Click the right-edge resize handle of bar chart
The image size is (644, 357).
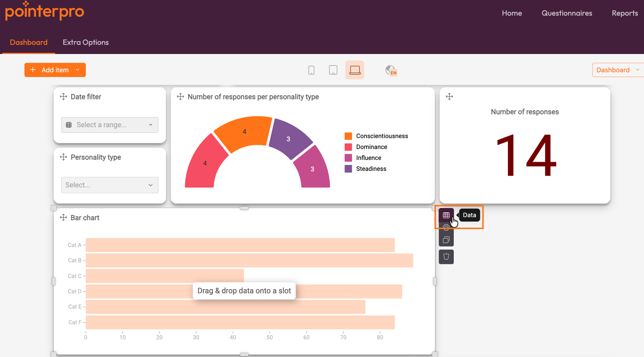pyautogui.click(x=435, y=281)
